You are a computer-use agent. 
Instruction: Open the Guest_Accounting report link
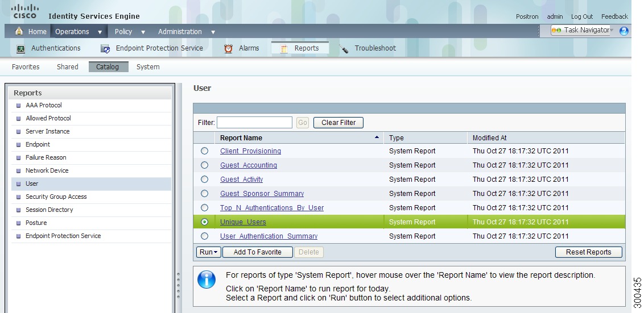tap(249, 165)
